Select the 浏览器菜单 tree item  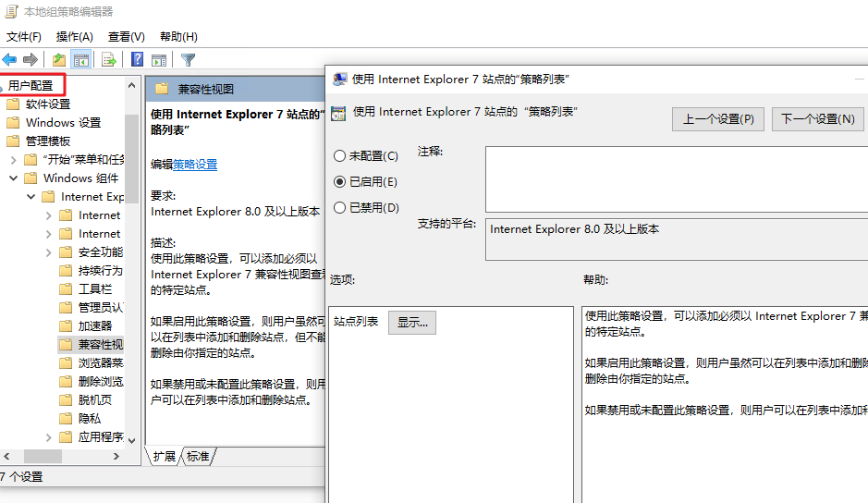pyautogui.click(x=100, y=362)
